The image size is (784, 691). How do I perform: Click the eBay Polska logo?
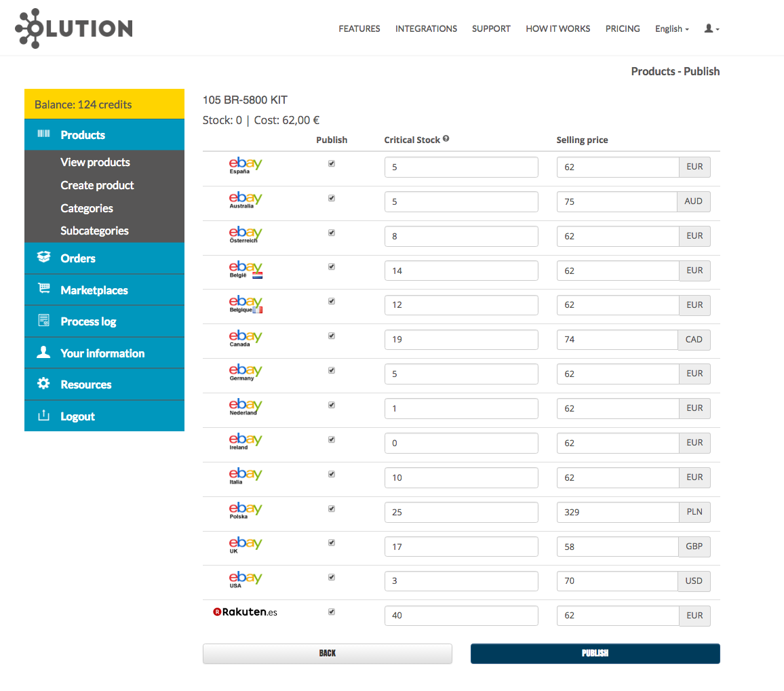coord(245,510)
